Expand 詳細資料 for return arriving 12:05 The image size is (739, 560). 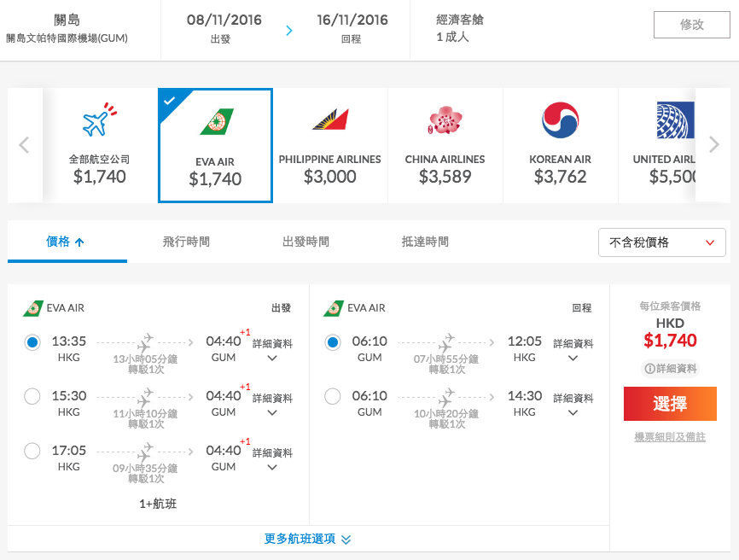coord(573,350)
